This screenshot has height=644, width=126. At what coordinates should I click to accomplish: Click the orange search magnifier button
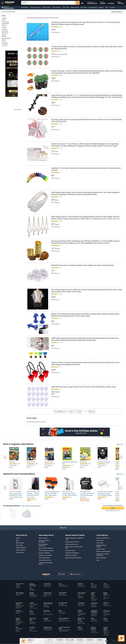[x=77, y=3]
